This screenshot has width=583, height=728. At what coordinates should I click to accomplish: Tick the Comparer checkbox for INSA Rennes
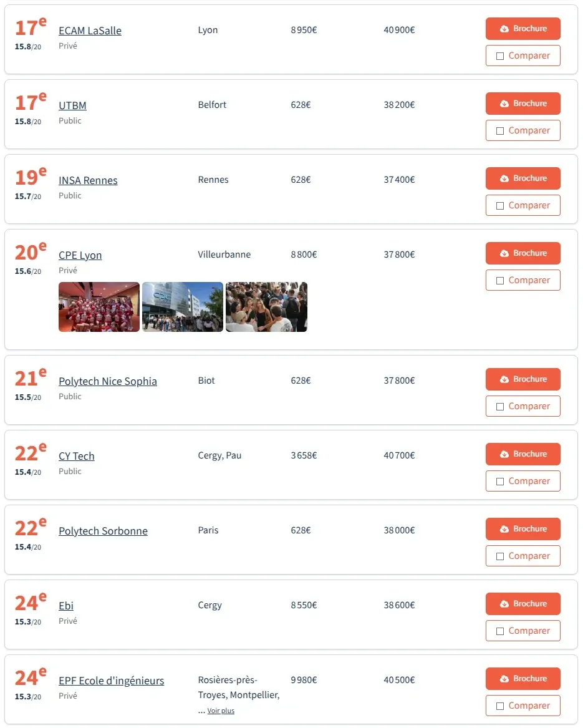pyautogui.click(x=500, y=206)
